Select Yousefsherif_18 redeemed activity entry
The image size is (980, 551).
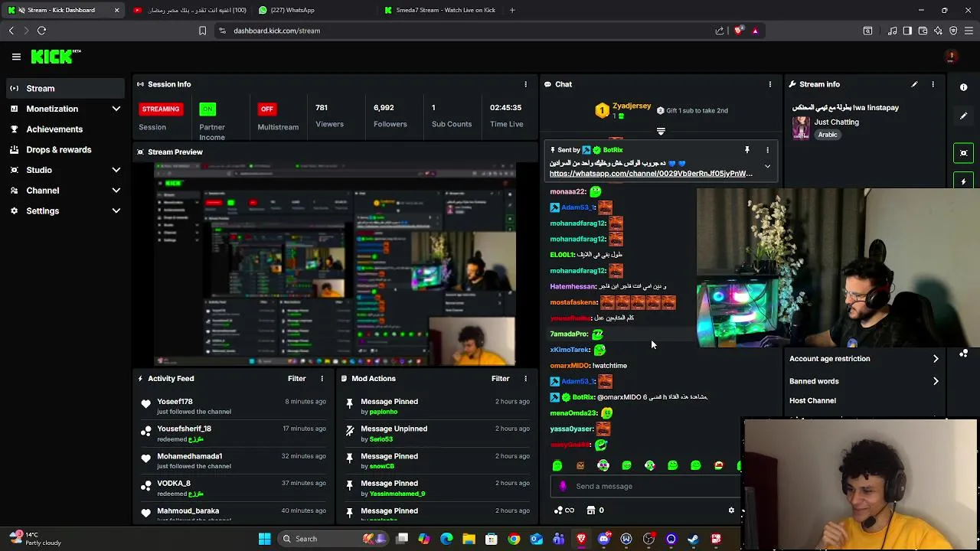pos(233,434)
